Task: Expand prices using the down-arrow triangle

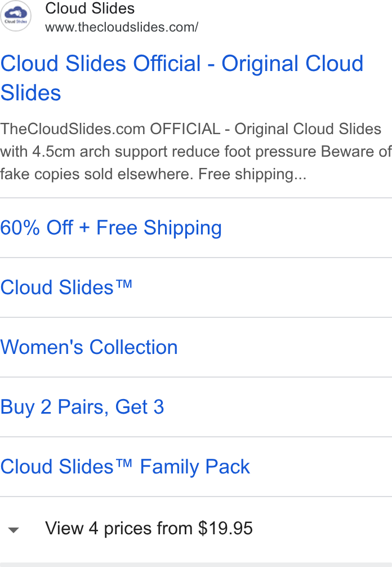Action: [14, 530]
